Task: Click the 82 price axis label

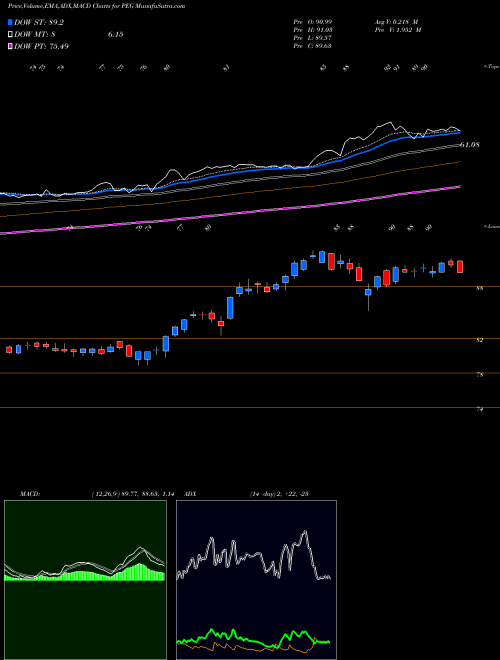Action: (480, 340)
